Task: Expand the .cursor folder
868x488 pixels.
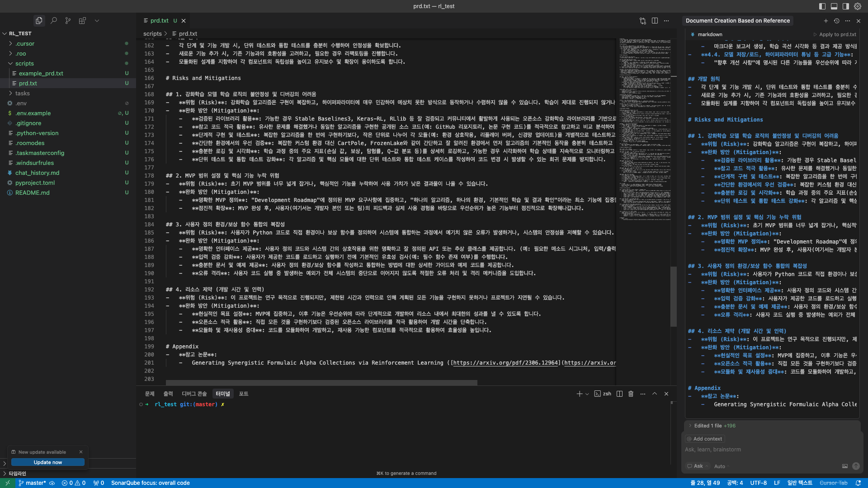Action: (68, 44)
